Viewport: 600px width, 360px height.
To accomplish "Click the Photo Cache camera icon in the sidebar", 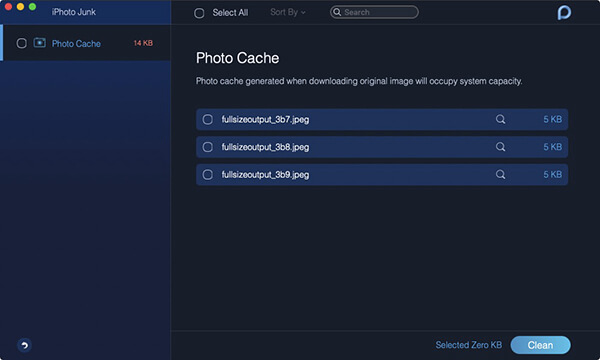I will (x=39, y=43).
